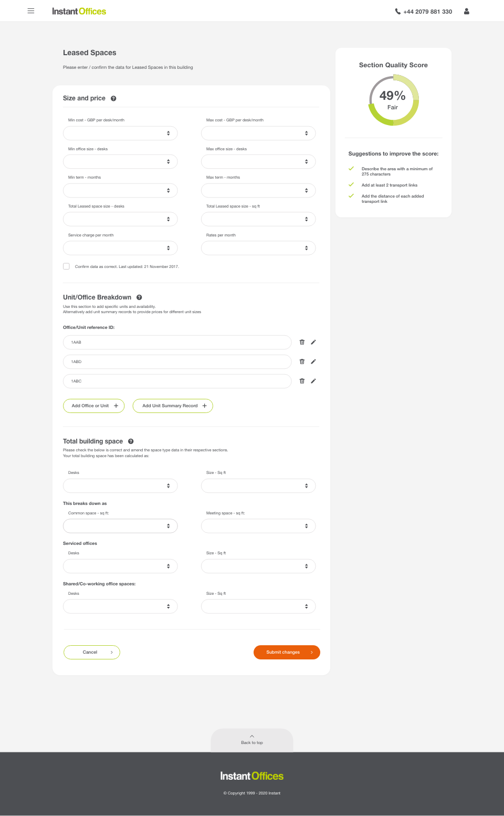Tick the Confirm data as correct checkbox

click(66, 266)
